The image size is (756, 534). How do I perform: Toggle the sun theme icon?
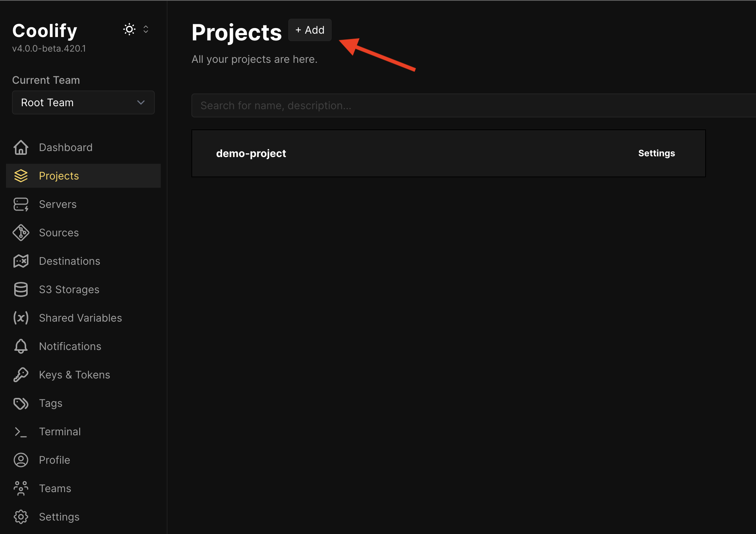click(x=129, y=29)
